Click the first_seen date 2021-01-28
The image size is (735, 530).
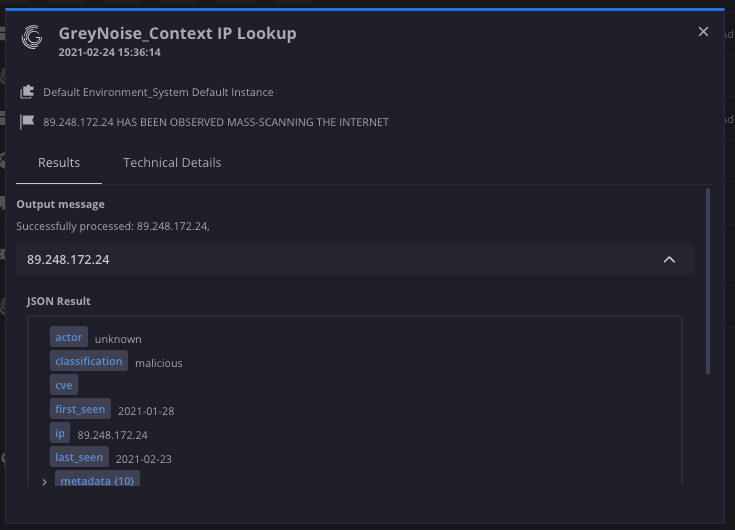coord(146,411)
